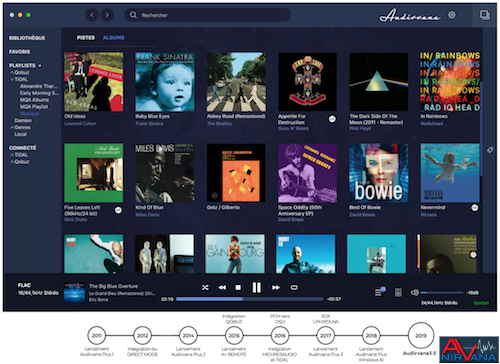
Task: Open the Space Oddity album cover
Action: pos(307,173)
